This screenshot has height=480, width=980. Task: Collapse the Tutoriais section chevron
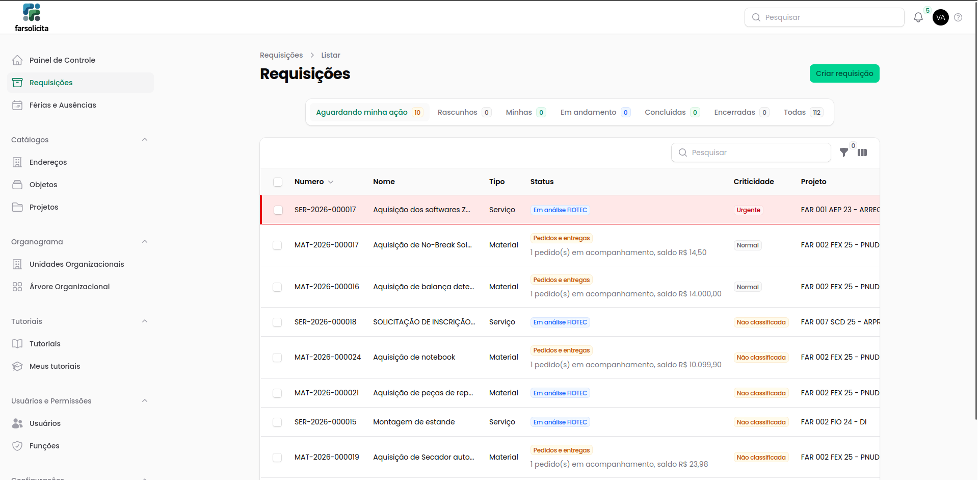tap(145, 321)
